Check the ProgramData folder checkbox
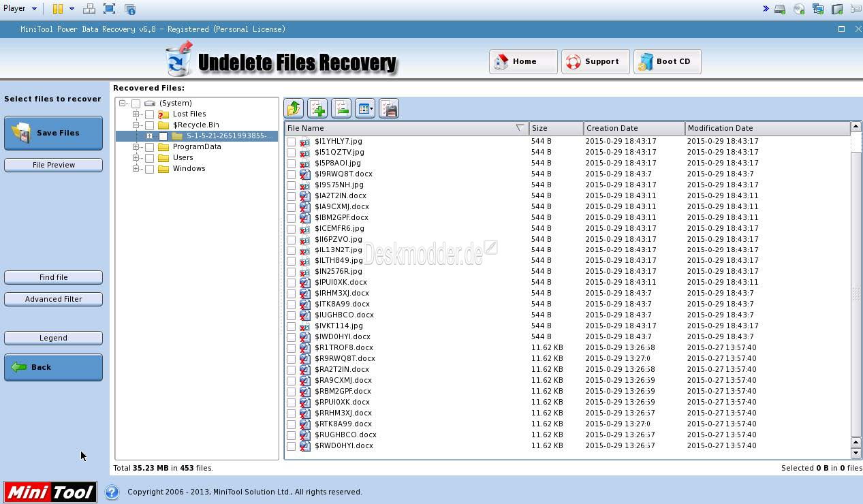The image size is (863, 504). point(150,147)
